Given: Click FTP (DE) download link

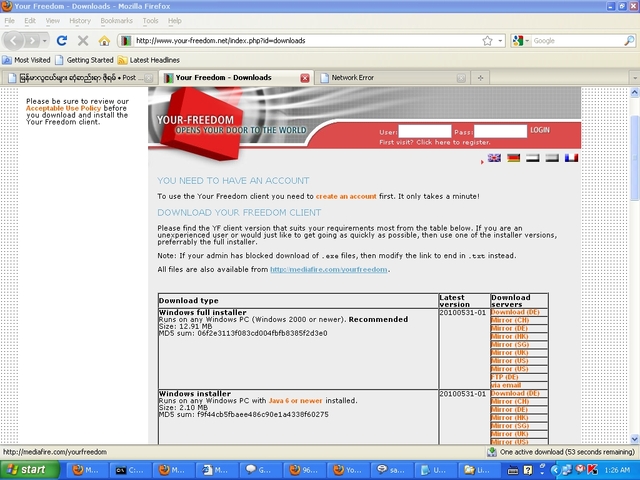Looking at the screenshot, I should tap(504, 377).
